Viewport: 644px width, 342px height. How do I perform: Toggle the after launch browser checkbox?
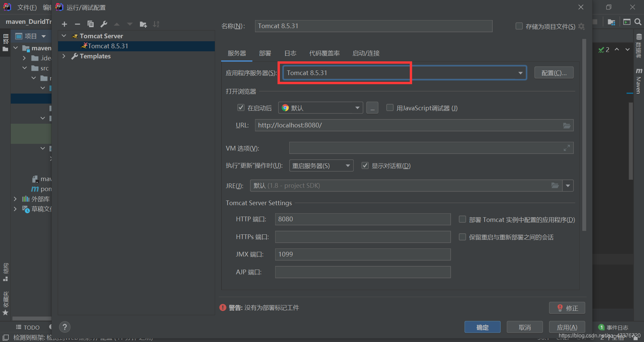(x=241, y=108)
